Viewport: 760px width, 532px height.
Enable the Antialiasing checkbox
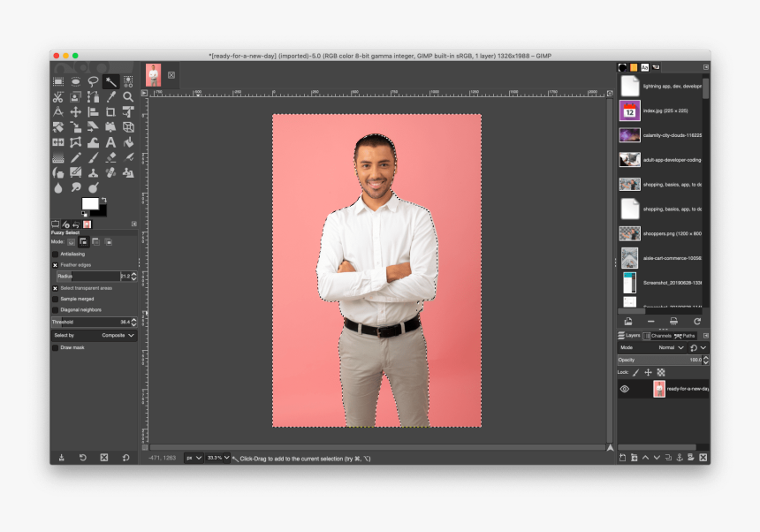click(55, 254)
